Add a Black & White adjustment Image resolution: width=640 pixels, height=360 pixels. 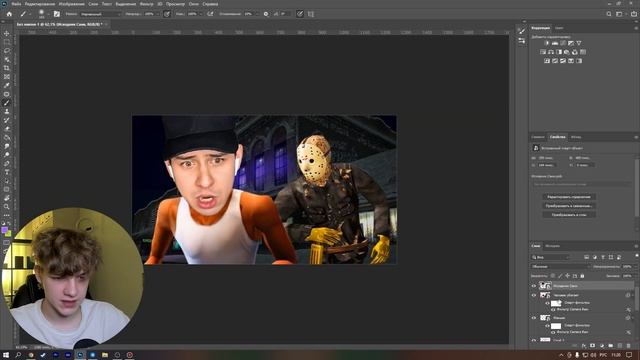(x=559, y=52)
